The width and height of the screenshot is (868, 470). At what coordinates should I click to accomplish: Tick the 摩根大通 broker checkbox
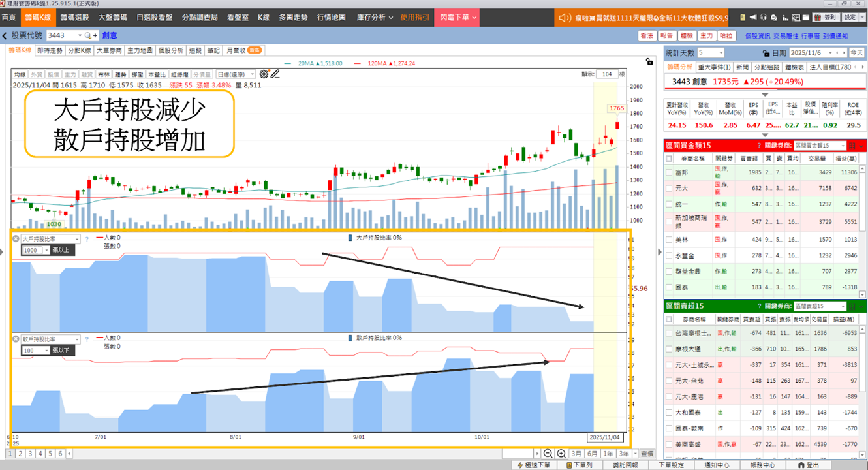669,349
